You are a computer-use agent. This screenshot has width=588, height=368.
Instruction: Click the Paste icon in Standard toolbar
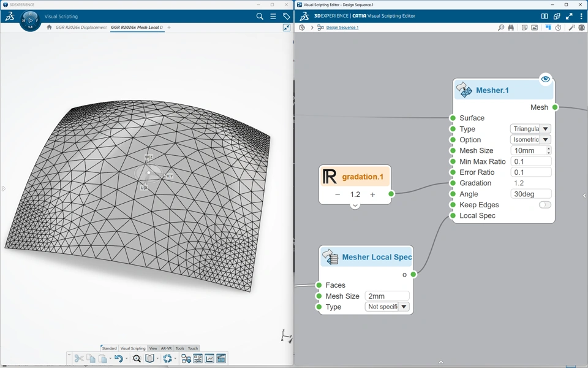click(102, 358)
